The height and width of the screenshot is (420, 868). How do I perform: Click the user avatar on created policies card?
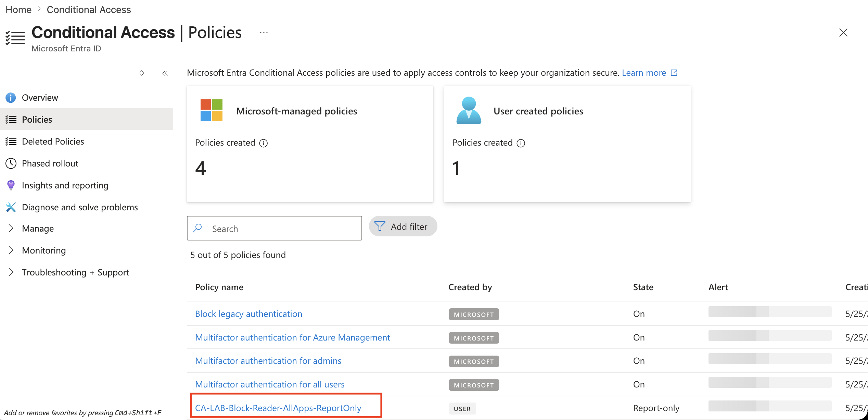pos(469,110)
